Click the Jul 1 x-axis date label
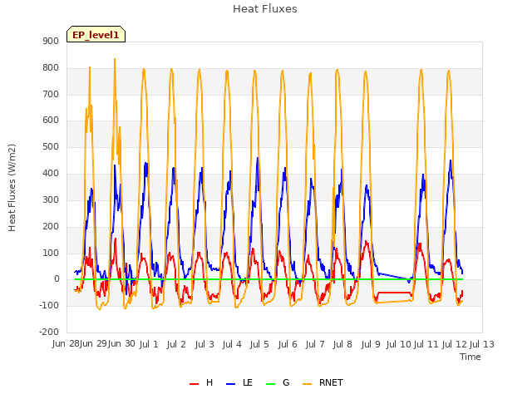 (149, 344)
